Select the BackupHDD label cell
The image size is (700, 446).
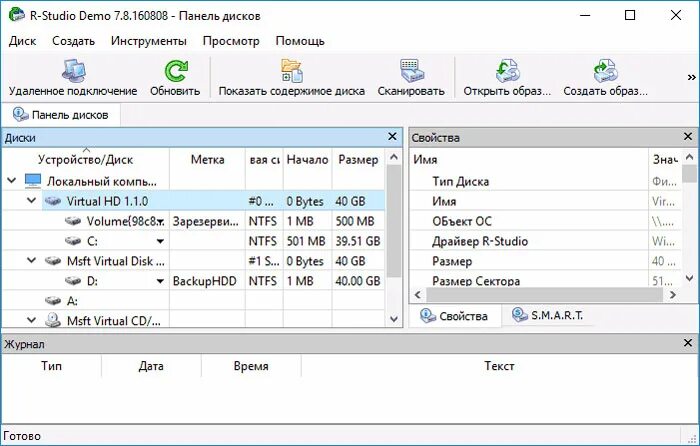(207, 281)
